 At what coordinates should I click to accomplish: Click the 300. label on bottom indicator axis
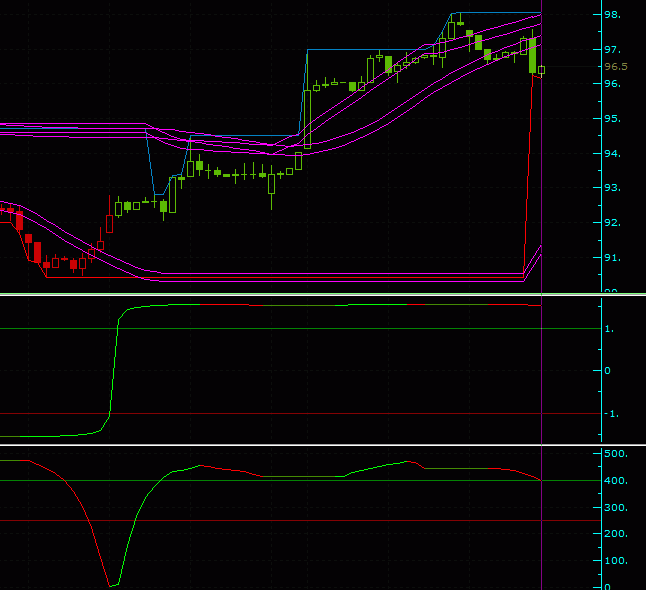[616, 508]
